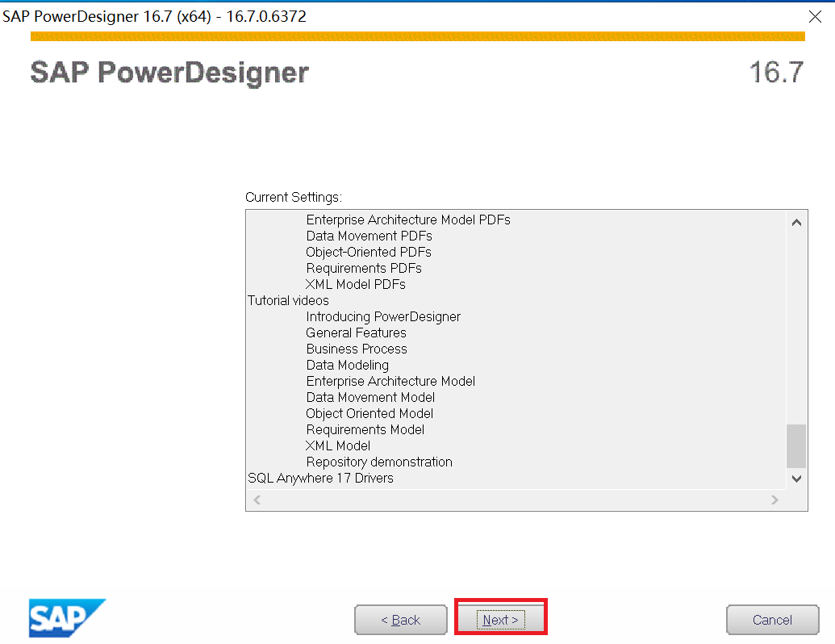Click the right scroll arrow below the settings list

point(774,500)
